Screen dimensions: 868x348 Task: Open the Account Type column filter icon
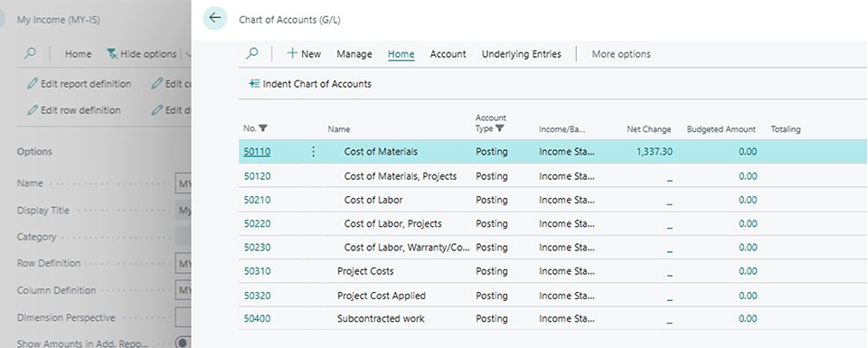pyautogui.click(x=500, y=128)
